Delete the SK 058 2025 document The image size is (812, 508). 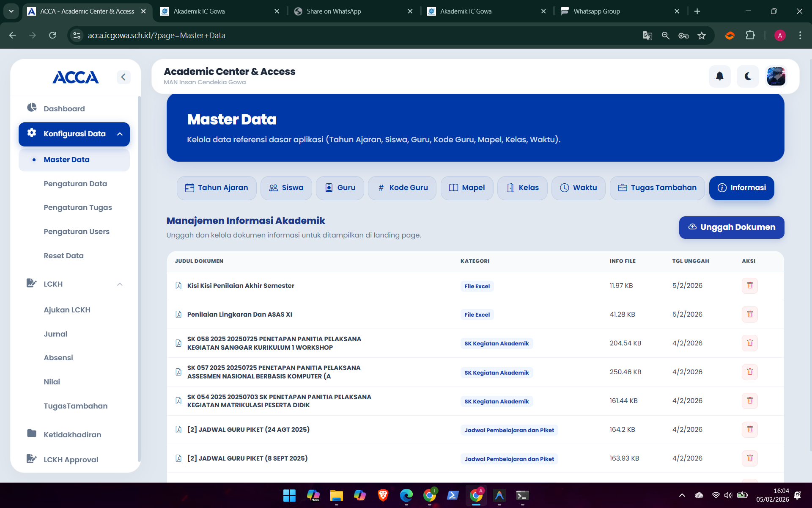749,343
